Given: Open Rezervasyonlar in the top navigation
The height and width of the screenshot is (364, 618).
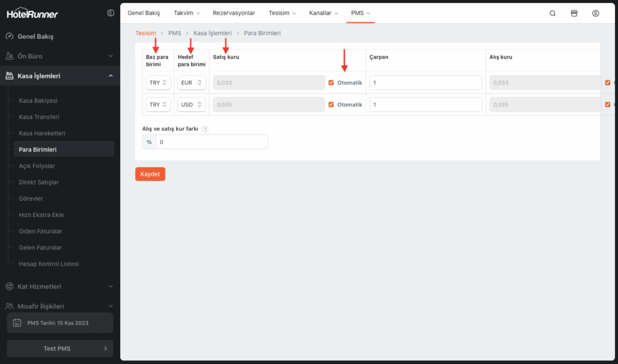Looking at the screenshot, I should [234, 13].
